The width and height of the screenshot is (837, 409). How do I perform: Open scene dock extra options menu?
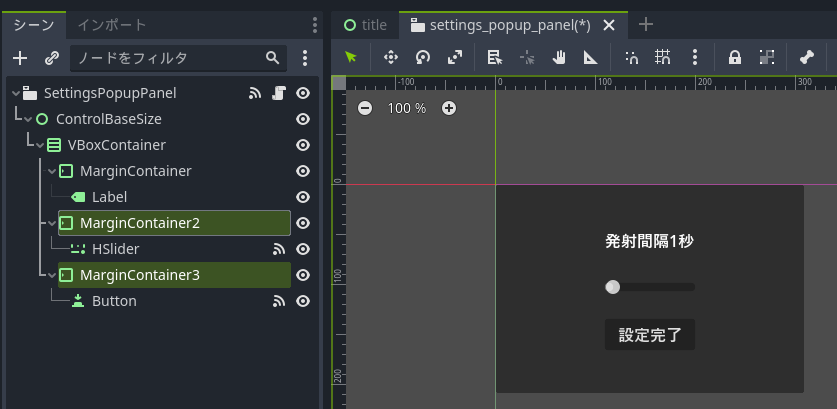click(x=305, y=58)
